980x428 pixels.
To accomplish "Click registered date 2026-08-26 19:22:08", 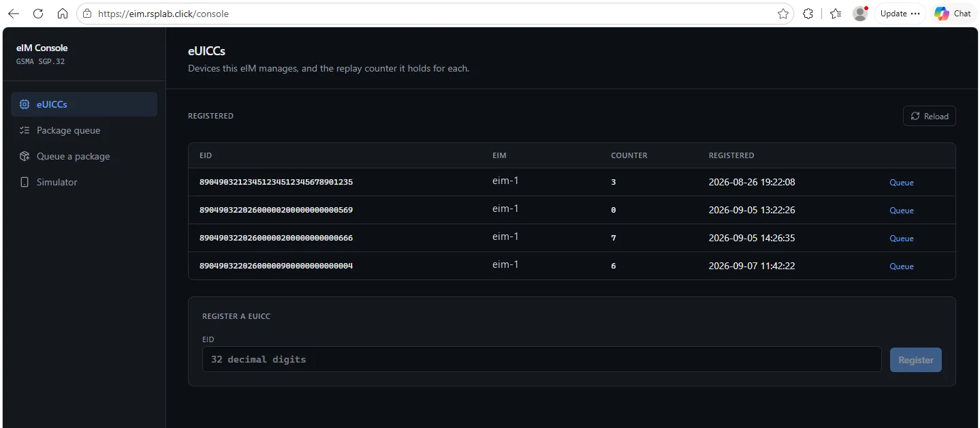I will pos(752,182).
